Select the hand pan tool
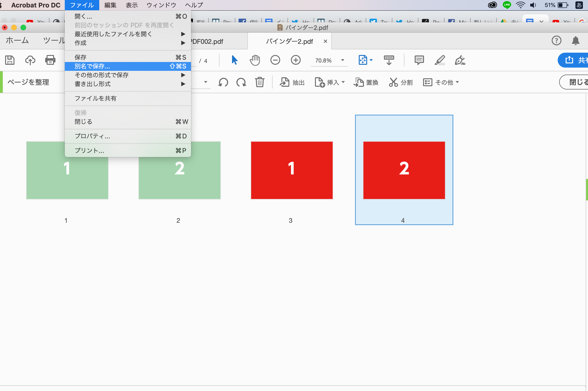 pyautogui.click(x=255, y=60)
